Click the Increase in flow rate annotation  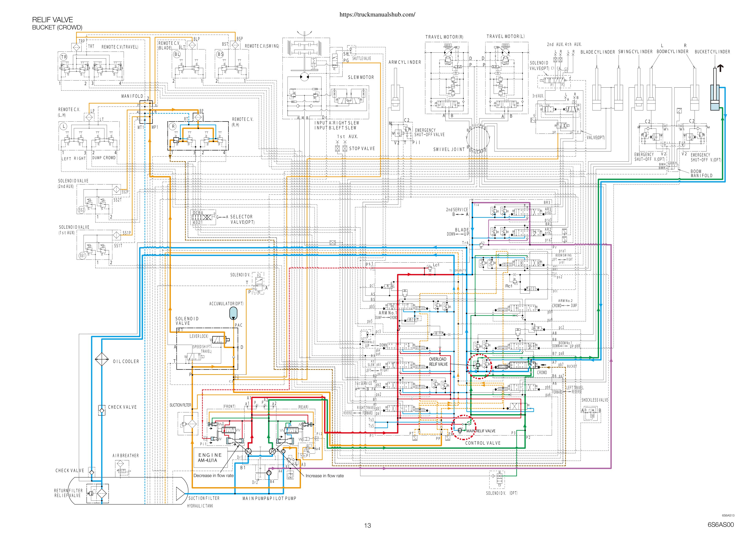(325, 476)
